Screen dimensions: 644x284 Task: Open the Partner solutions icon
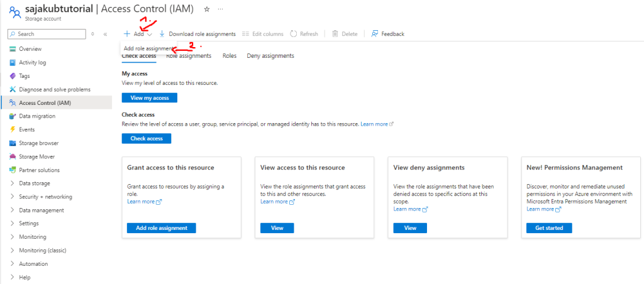[13, 170]
